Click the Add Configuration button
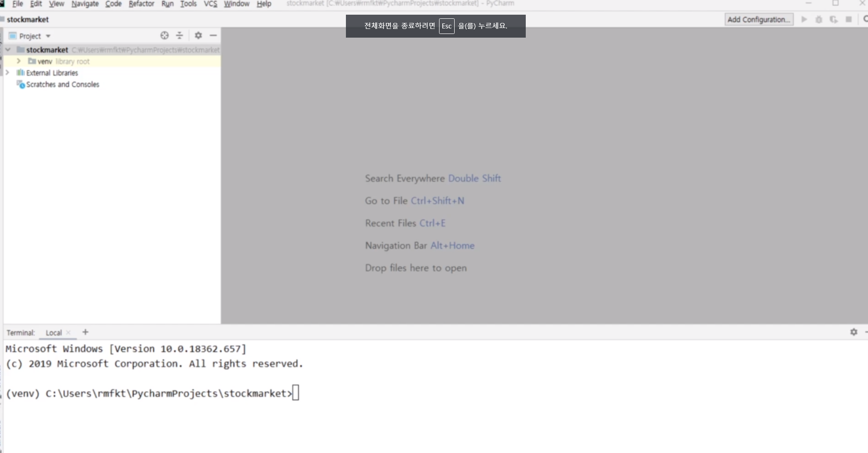Image resolution: width=868 pixels, height=453 pixels. 759,19
